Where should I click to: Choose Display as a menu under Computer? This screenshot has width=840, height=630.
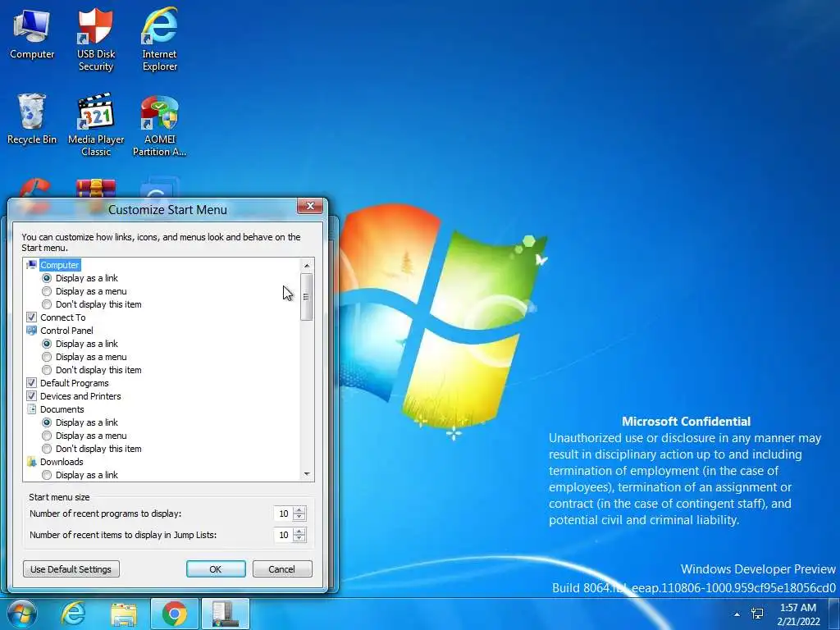pyautogui.click(x=47, y=291)
